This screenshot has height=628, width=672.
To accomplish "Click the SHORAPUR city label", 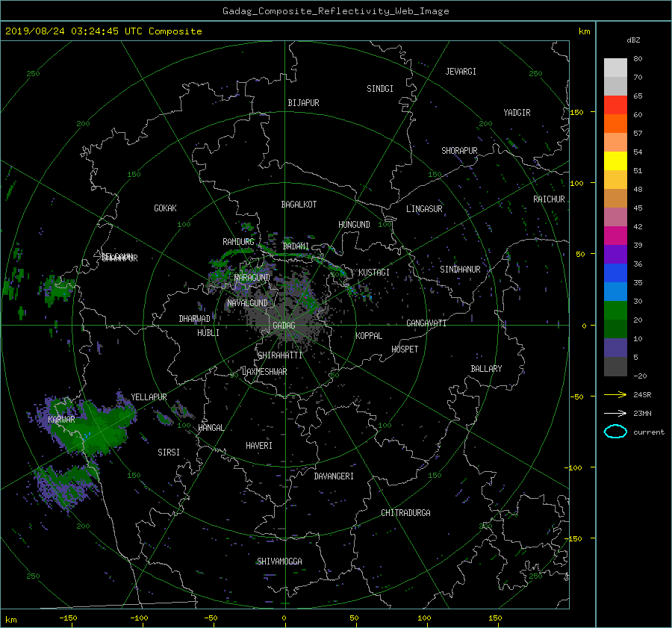I will [459, 151].
